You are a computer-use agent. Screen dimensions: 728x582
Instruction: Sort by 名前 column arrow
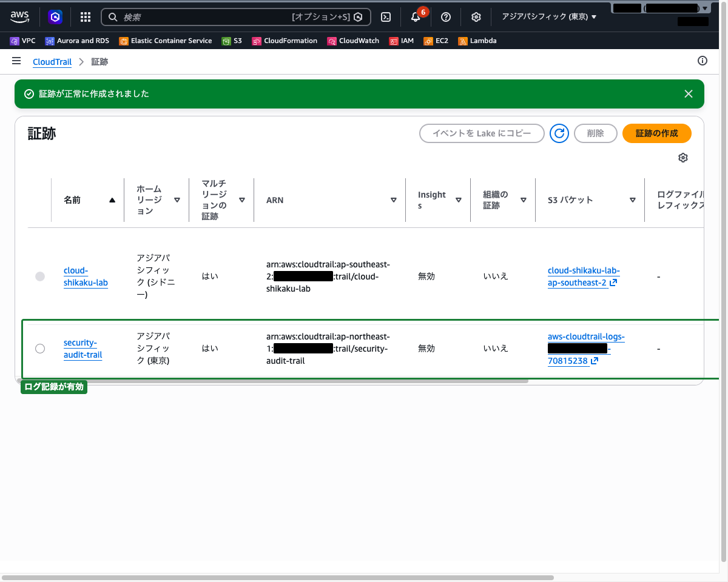point(112,200)
